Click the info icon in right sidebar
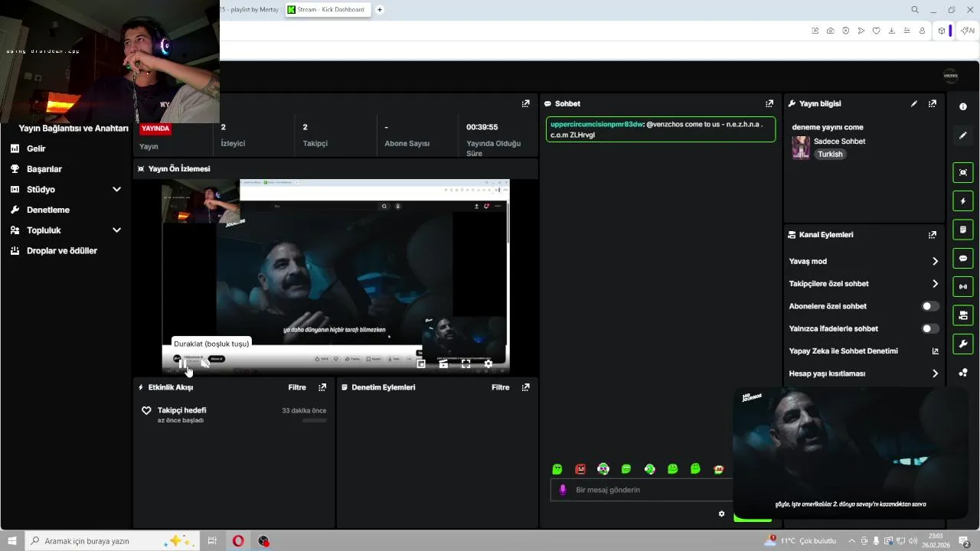Screen dimensions: 980x551 point(963,106)
